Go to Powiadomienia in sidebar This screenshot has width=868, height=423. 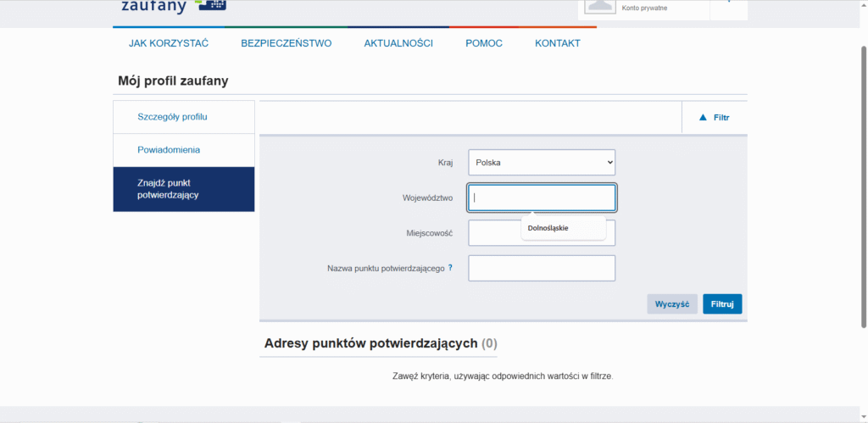click(x=184, y=150)
